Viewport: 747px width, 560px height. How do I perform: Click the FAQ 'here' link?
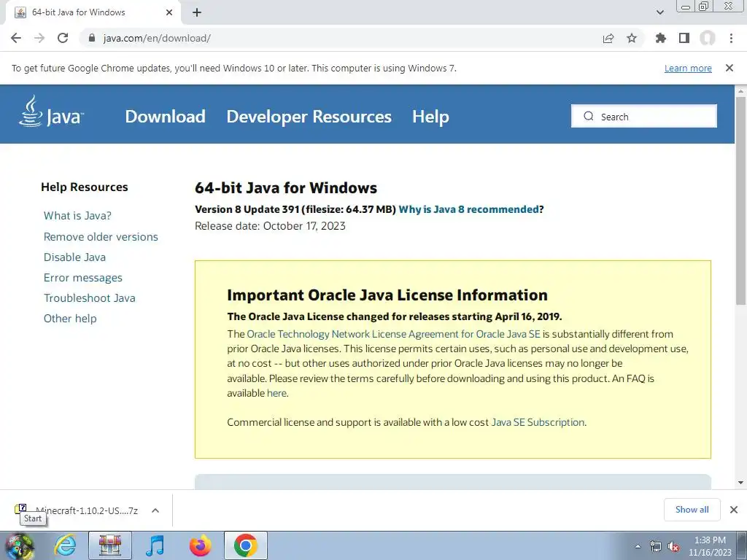[276, 393]
